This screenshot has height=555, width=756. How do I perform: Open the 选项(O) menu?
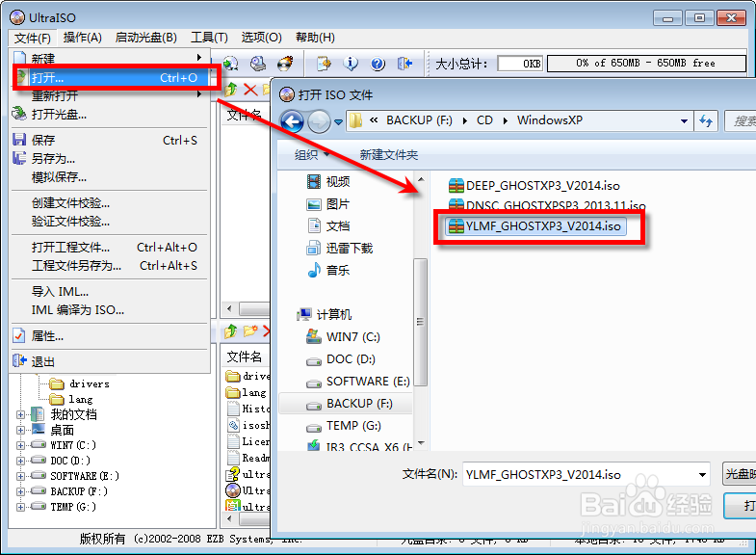(x=261, y=38)
